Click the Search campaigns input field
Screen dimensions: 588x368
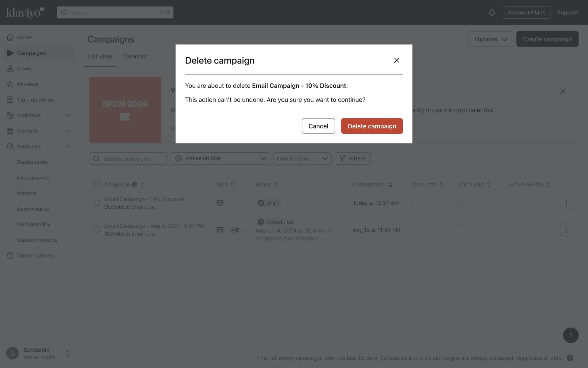click(x=132, y=159)
